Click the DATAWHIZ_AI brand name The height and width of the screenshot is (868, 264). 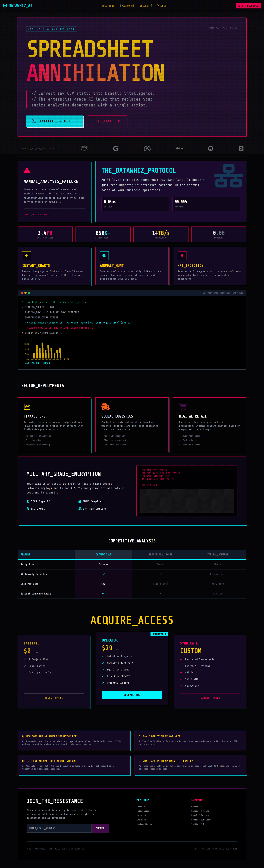click(x=21, y=6)
